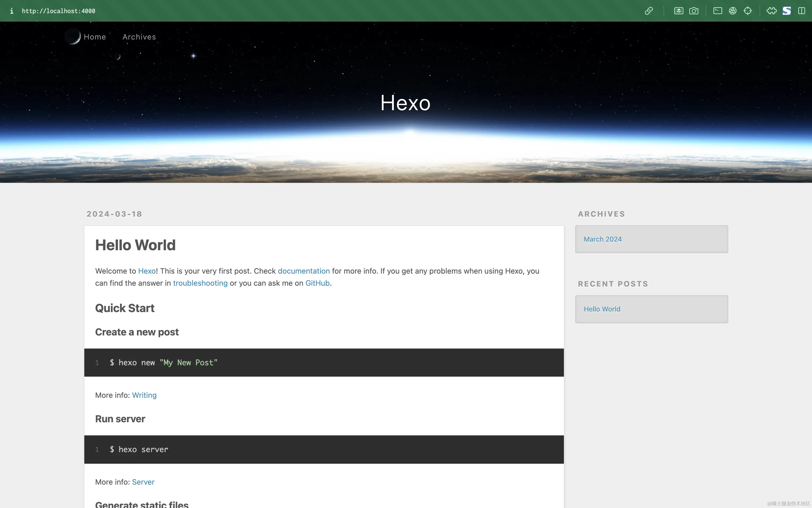Open the troubleshooting link
Screen dimensions: 812x508
coord(200,283)
